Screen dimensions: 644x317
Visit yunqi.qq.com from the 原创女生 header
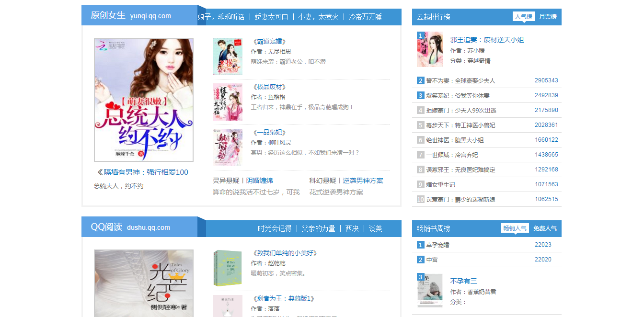pyautogui.click(x=150, y=16)
